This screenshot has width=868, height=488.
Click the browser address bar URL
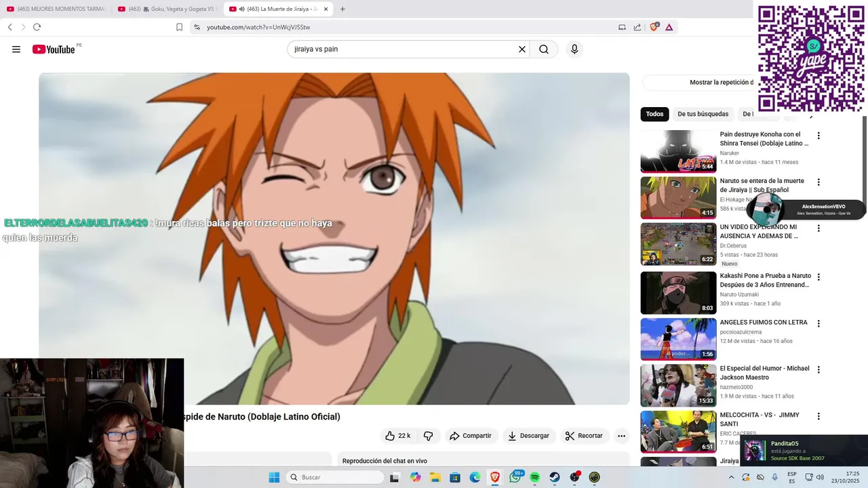tap(258, 27)
